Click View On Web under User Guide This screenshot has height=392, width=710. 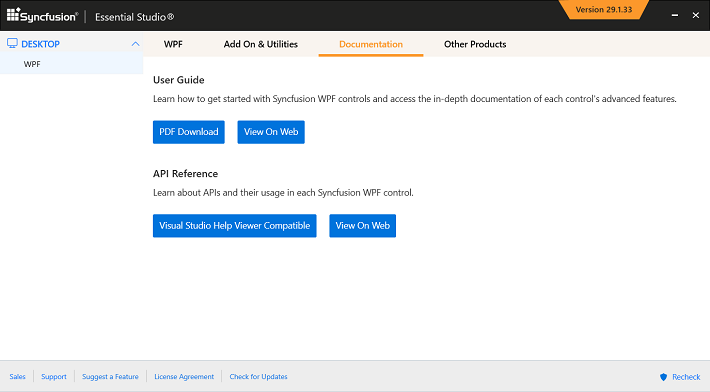[271, 132]
